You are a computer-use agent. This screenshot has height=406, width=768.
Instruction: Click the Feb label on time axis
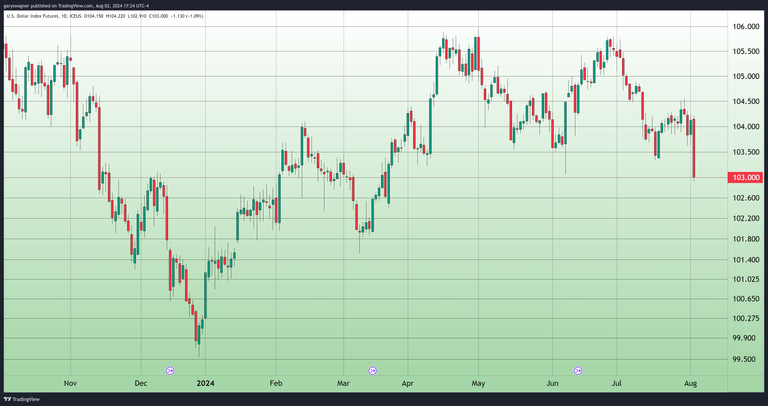point(276,383)
